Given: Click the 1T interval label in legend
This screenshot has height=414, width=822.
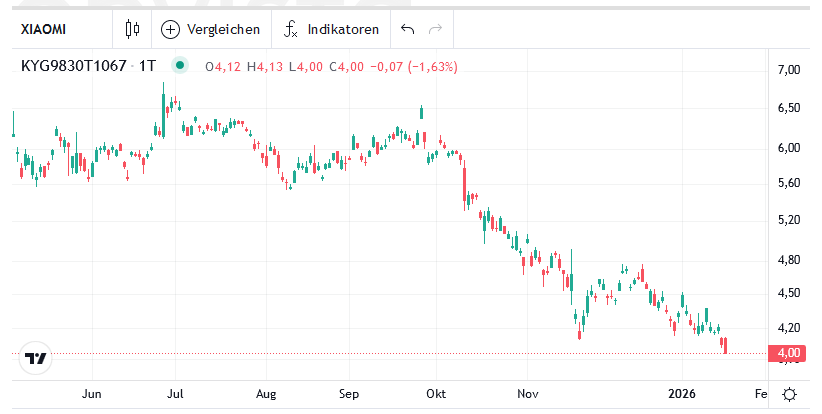Looking at the screenshot, I should pyautogui.click(x=148, y=66).
